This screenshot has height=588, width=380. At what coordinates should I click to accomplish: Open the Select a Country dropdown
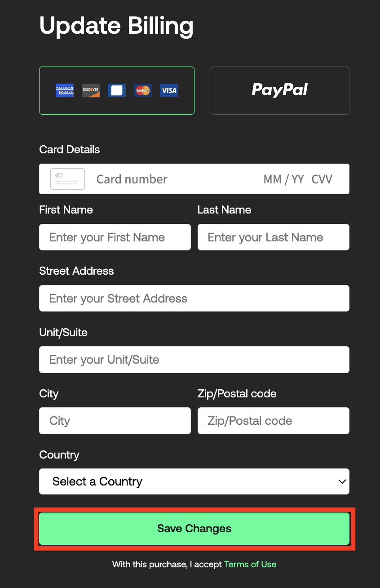[x=194, y=481]
